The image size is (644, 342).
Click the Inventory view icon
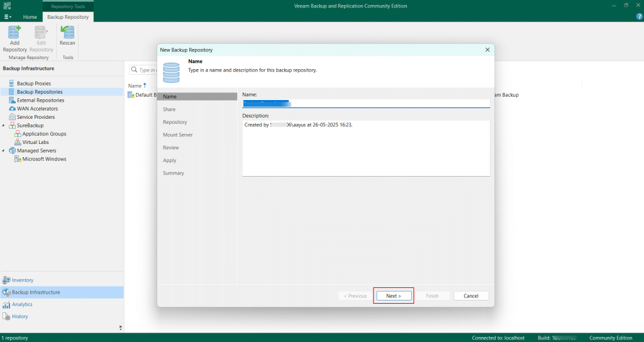click(6, 280)
